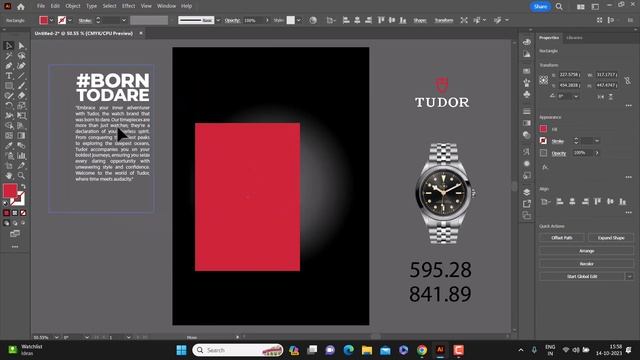
Task: Open the File menu
Action: [41, 6]
